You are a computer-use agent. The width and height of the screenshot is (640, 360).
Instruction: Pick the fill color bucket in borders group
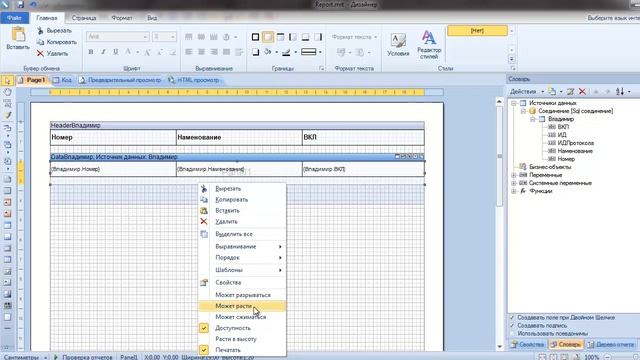(268, 52)
